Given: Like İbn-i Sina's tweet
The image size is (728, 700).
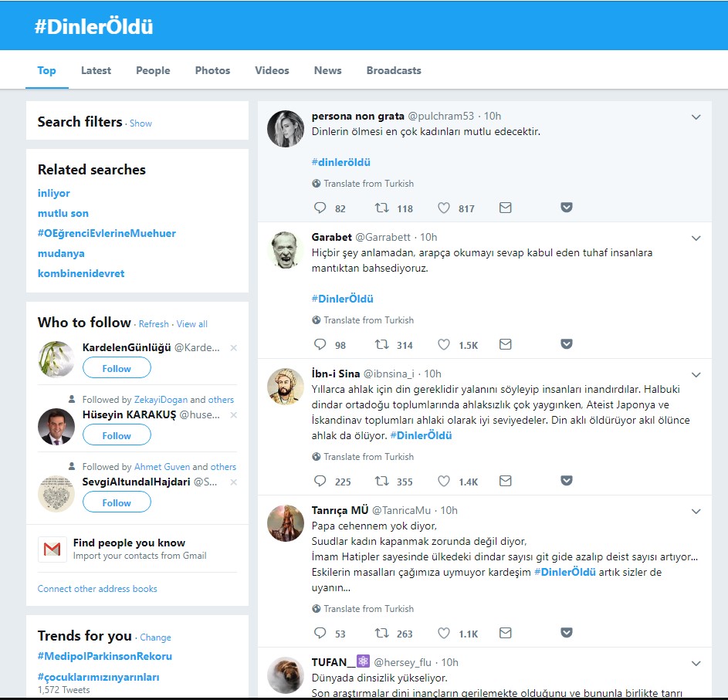Looking at the screenshot, I should click(x=444, y=481).
